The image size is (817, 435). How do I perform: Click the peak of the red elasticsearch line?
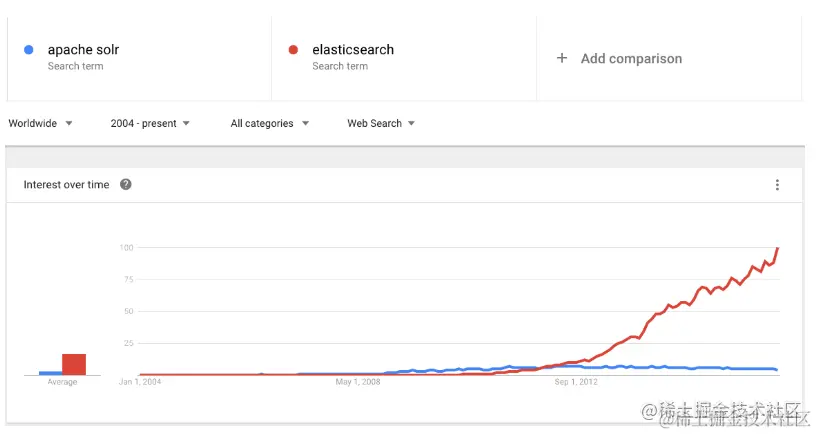tap(778, 248)
